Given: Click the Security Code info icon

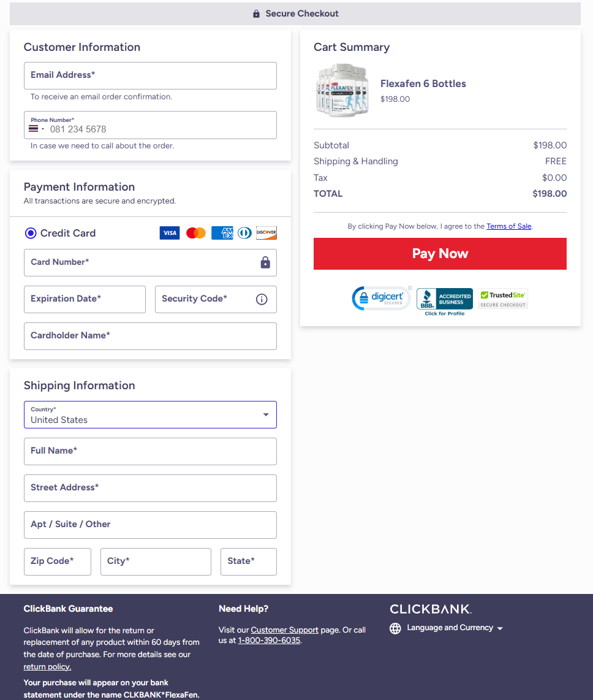Looking at the screenshot, I should click(x=262, y=299).
